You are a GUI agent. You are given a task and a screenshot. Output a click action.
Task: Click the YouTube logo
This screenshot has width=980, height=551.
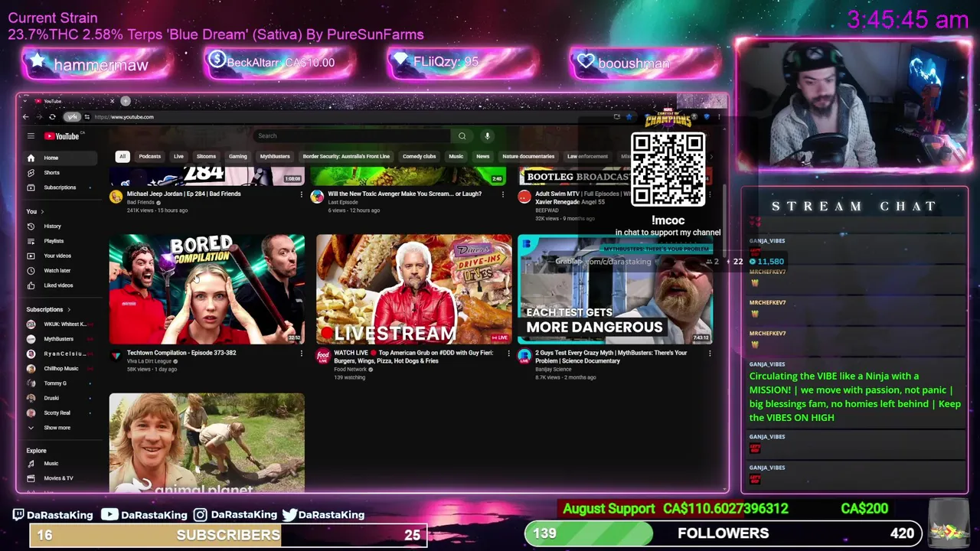(x=62, y=136)
